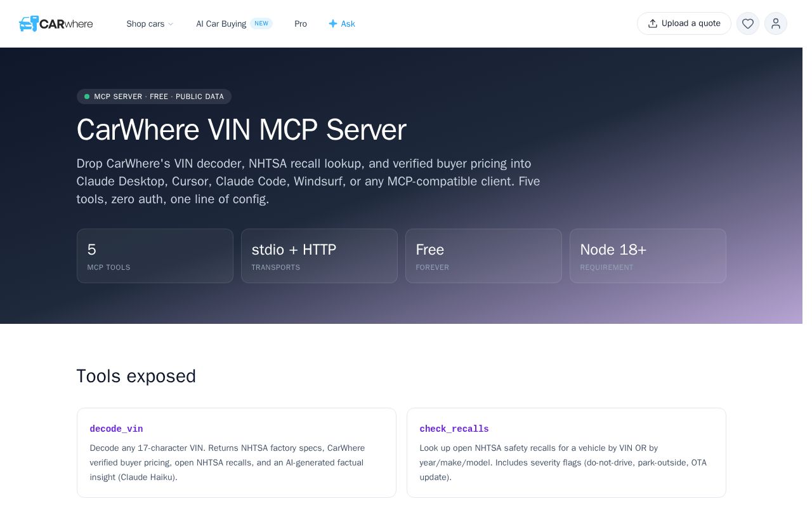Select the Node 18+ requirement card
The width and height of the screenshot is (812, 508).
point(648,256)
